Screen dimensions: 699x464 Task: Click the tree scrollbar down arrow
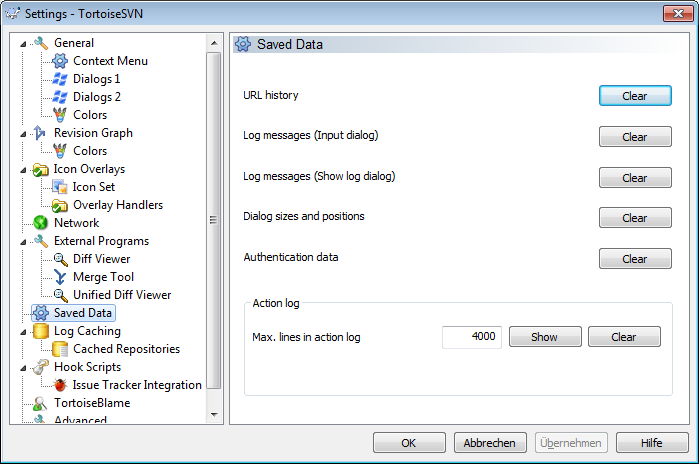click(214, 415)
